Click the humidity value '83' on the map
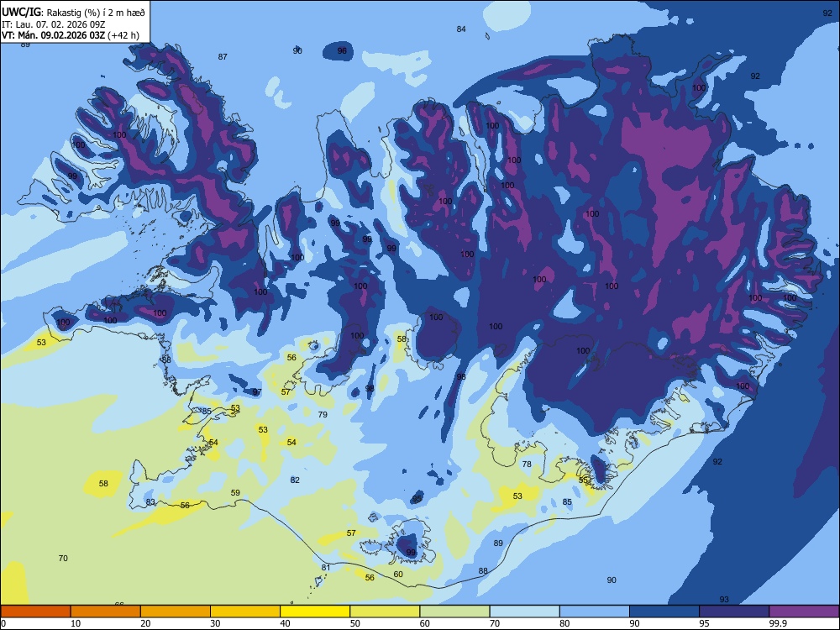 [150, 502]
